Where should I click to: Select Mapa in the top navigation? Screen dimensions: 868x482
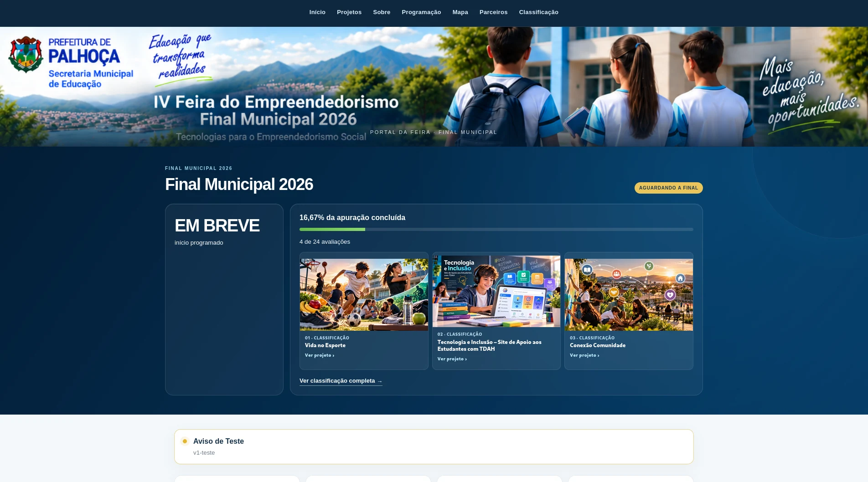click(x=460, y=12)
